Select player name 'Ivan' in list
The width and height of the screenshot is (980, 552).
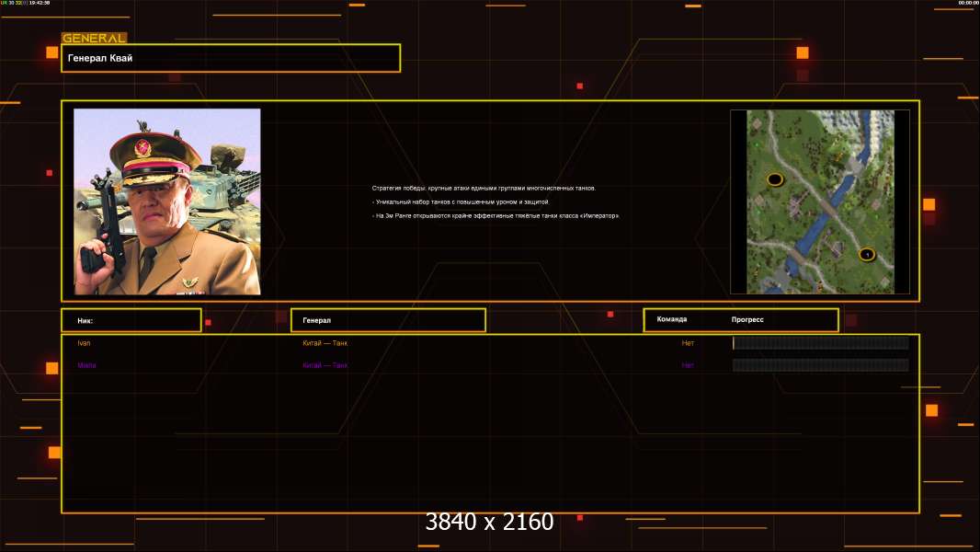pos(84,343)
